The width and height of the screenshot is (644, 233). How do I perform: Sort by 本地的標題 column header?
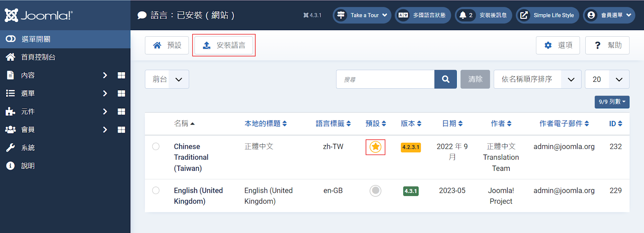pos(266,124)
